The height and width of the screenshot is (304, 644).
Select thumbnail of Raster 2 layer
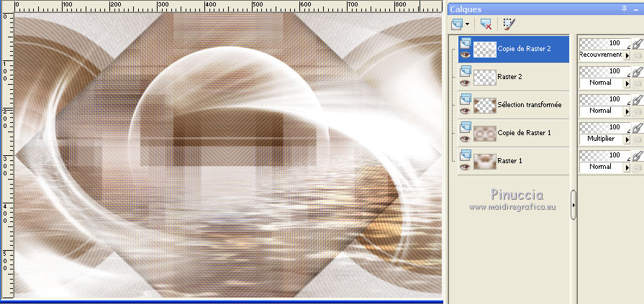[485, 77]
